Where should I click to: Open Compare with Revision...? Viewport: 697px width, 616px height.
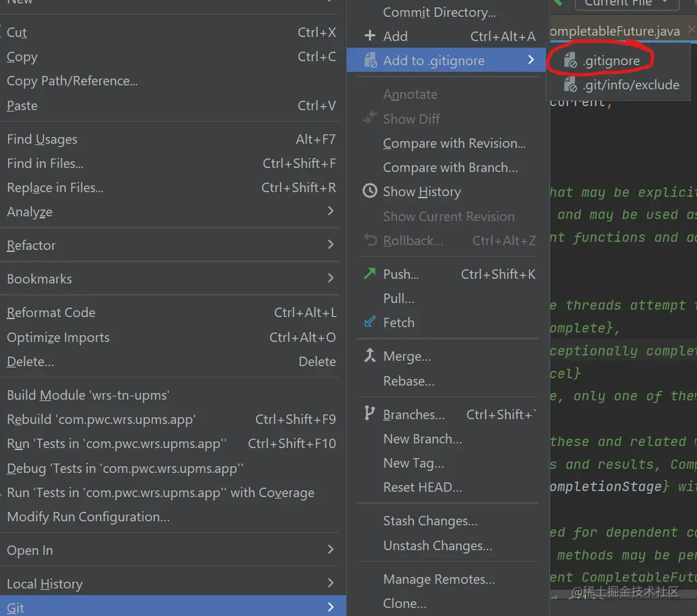[448, 143]
